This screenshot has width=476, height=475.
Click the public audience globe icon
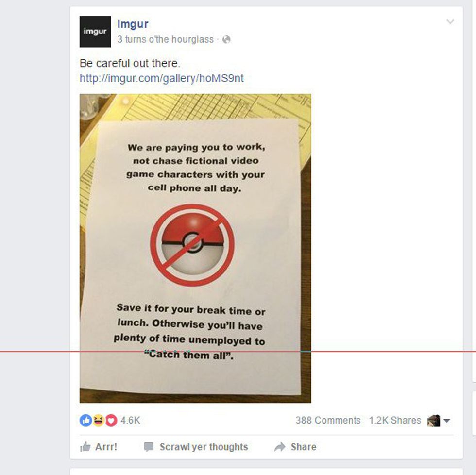(226, 39)
